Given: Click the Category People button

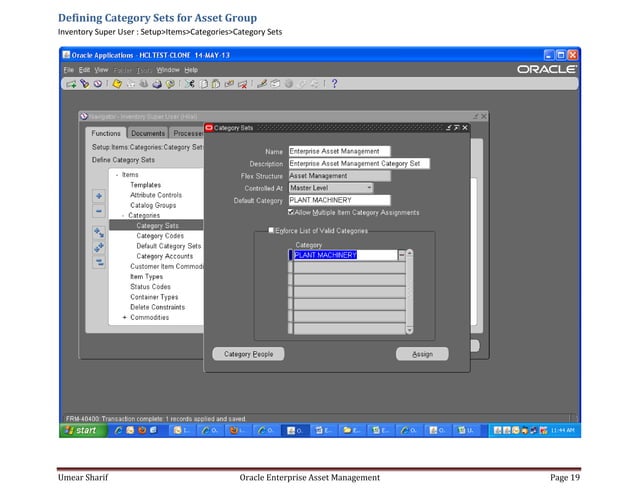Looking at the screenshot, I should point(248,354).
